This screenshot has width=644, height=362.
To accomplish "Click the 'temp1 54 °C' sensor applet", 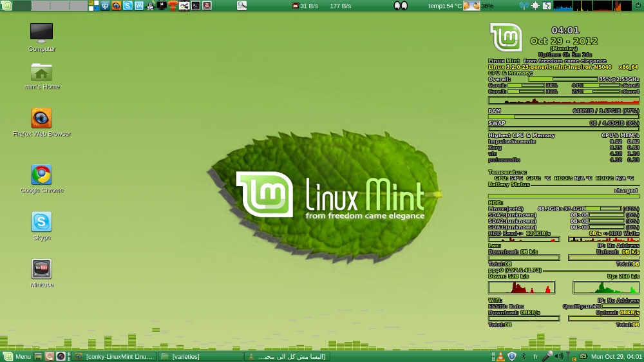I will 445,6.
